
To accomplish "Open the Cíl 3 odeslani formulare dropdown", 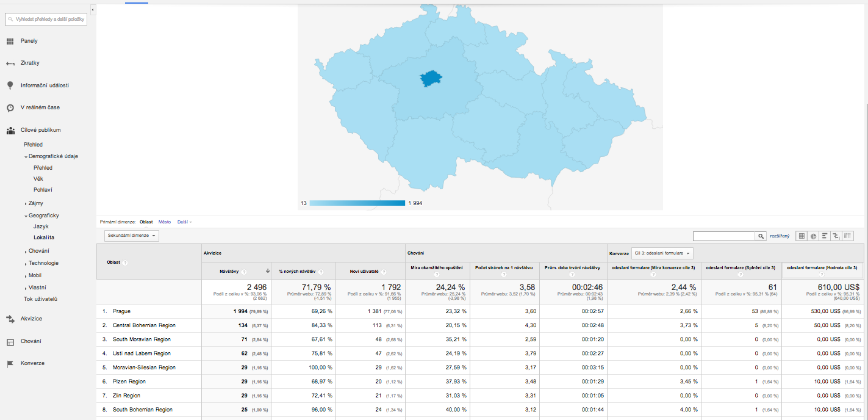I will pos(662,253).
